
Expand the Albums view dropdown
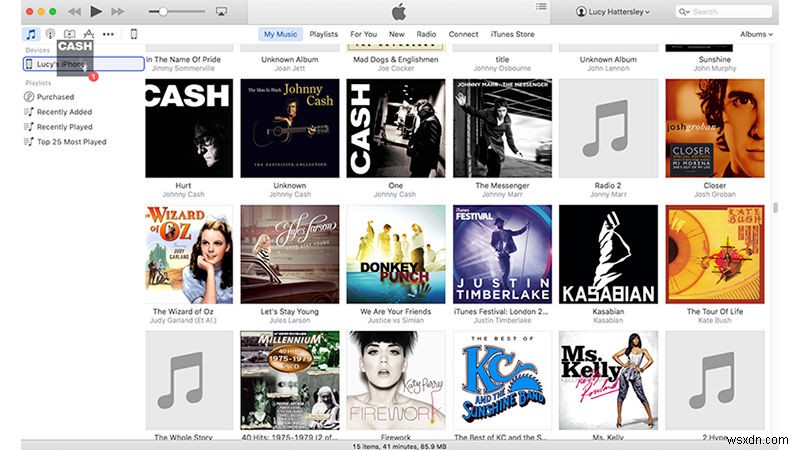(x=754, y=34)
